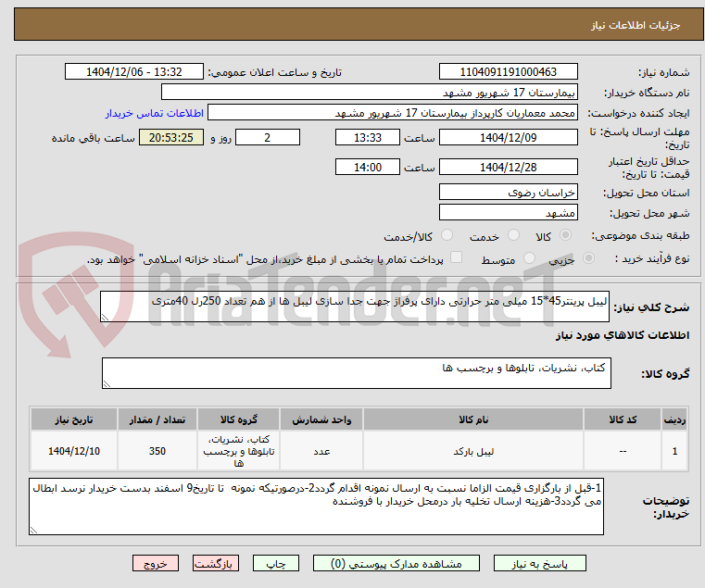Click the گروه کالا table column header
705x588 pixels.
click(239, 419)
